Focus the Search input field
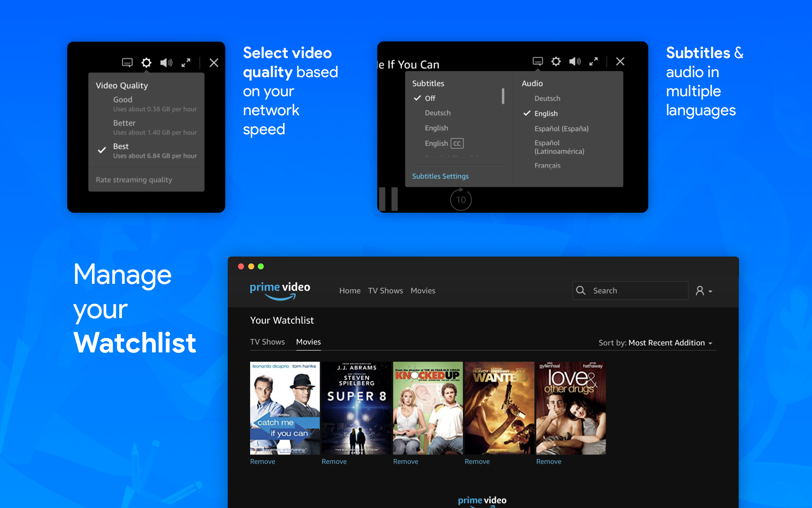Screen dimensions: 812x508 (630, 291)
